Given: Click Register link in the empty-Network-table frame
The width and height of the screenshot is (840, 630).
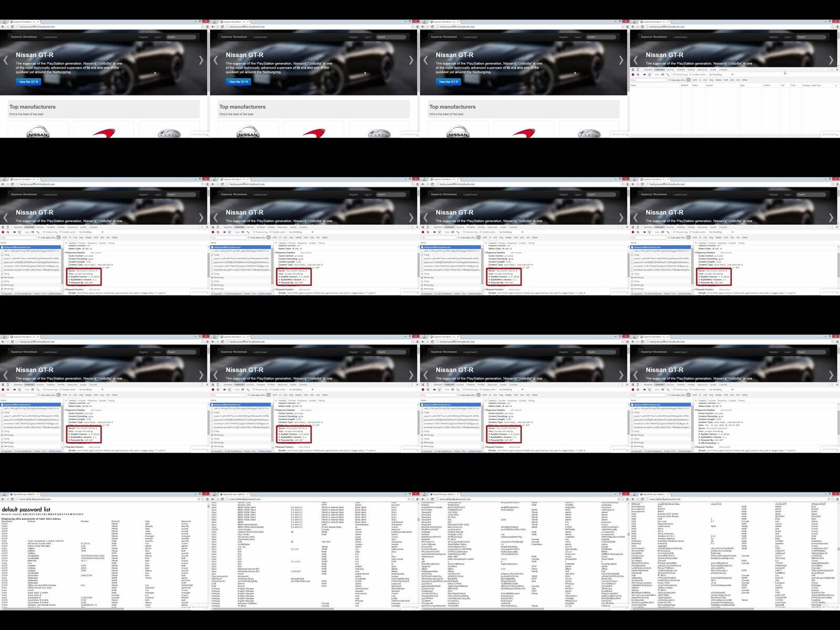Looking at the screenshot, I should 773,37.
